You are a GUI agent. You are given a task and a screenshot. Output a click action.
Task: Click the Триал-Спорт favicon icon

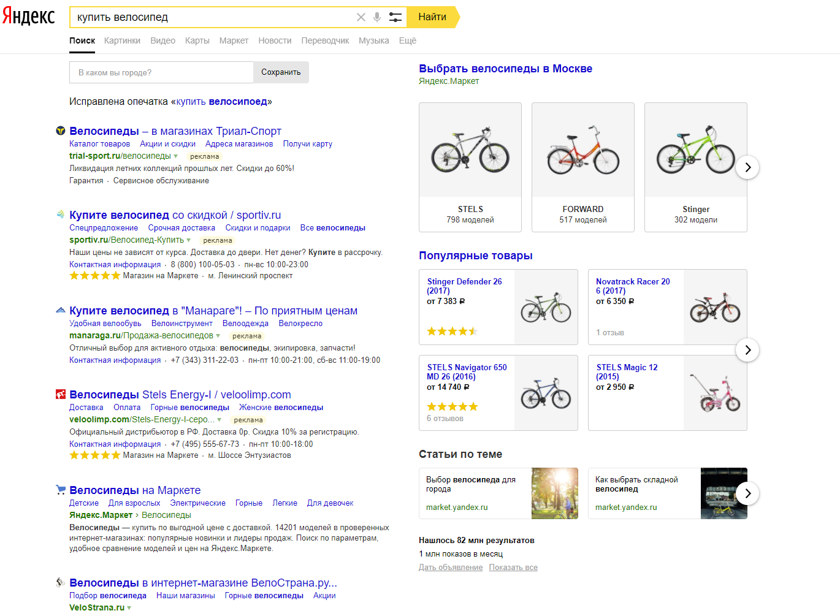click(x=61, y=131)
